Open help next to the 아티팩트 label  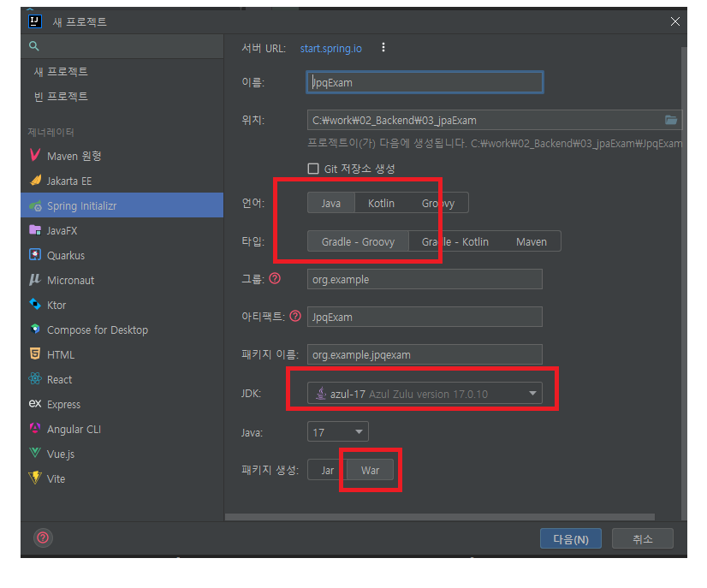click(x=295, y=316)
